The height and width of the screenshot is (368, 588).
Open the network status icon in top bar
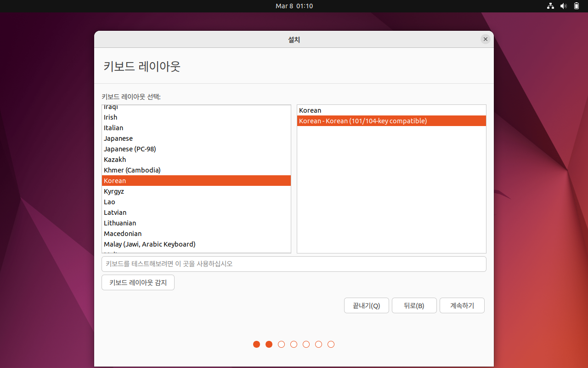click(x=550, y=6)
